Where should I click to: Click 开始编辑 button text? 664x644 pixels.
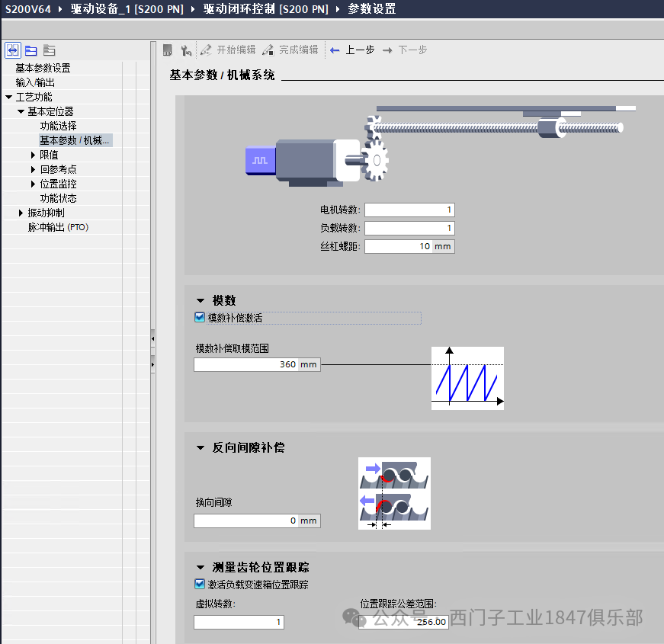click(x=236, y=50)
